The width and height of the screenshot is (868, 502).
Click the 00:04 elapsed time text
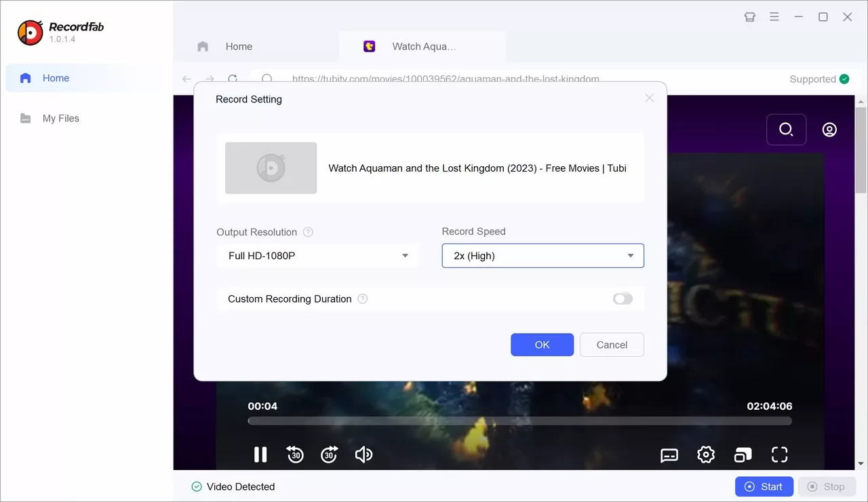(x=262, y=406)
